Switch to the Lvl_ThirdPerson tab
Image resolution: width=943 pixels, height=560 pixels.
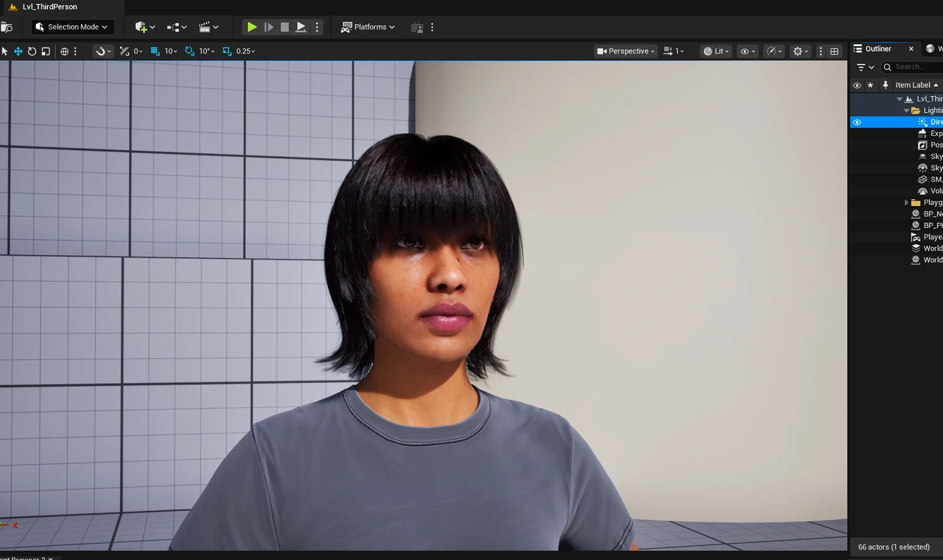(x=49, y=7)
